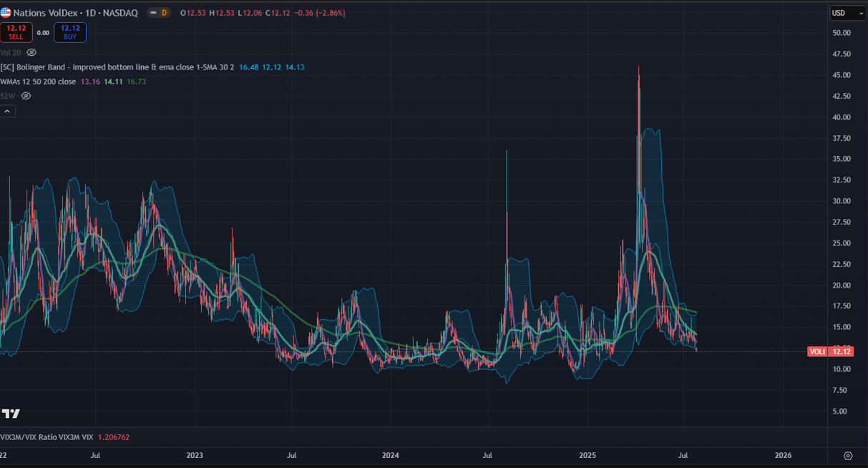The width and height of the screenshot is (868, 468).
Task: Click the 2026 time axis label
Action: [784, 455]
